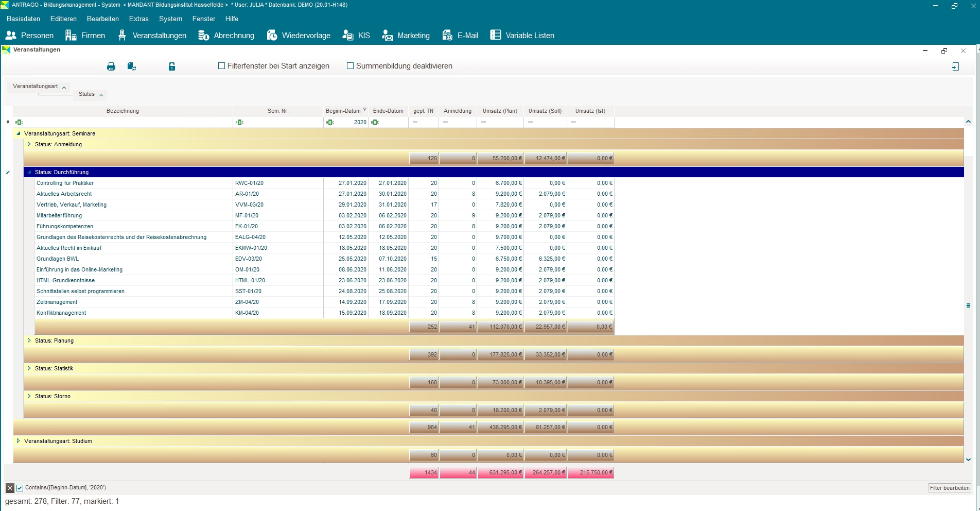
Task: Expand 'Veranstaltungsart: Studium' group
Action: click(x=19, y=441)
